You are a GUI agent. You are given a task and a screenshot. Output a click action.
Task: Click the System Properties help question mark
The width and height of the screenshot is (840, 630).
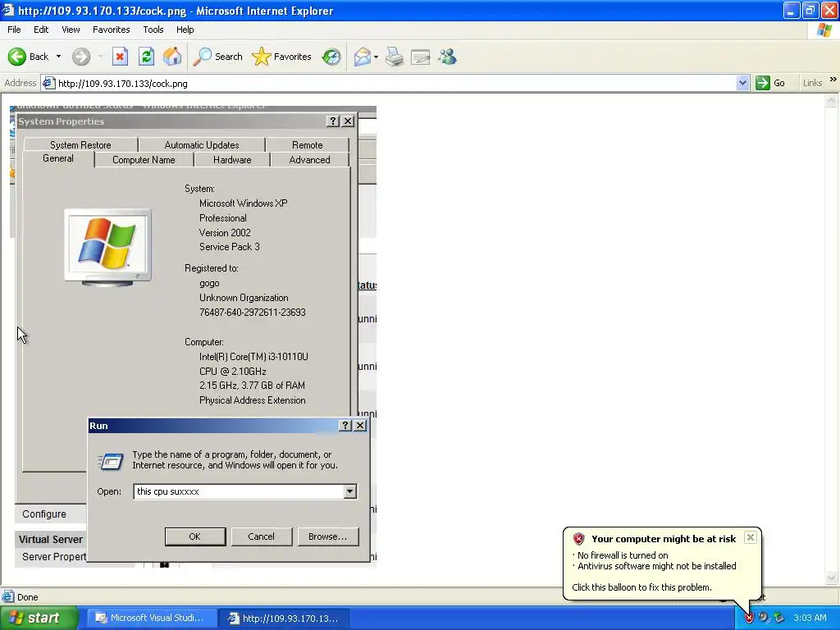tap(333, 121)
